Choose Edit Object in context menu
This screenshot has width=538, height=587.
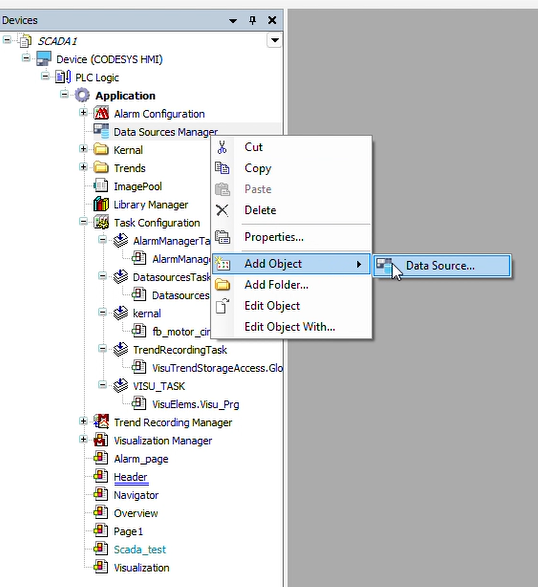tap(292, 306)
